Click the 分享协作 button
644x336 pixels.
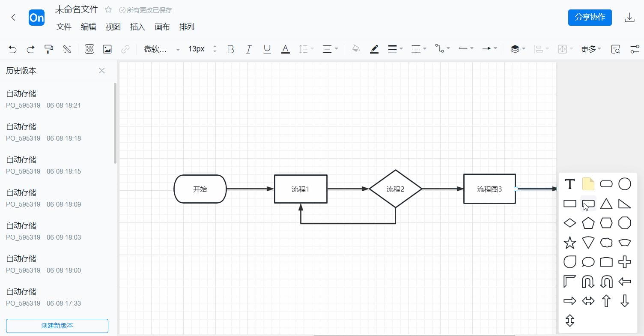[x=590, y=18]
